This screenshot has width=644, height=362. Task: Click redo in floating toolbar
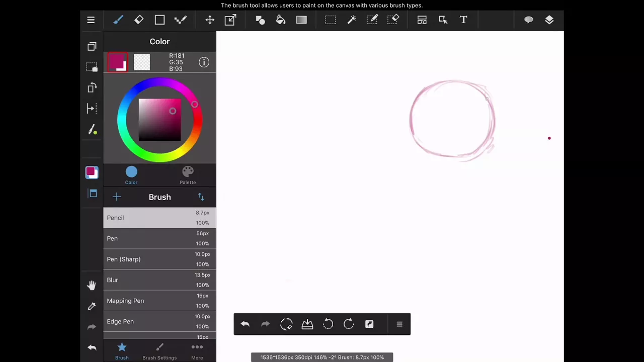click(266, 324)
